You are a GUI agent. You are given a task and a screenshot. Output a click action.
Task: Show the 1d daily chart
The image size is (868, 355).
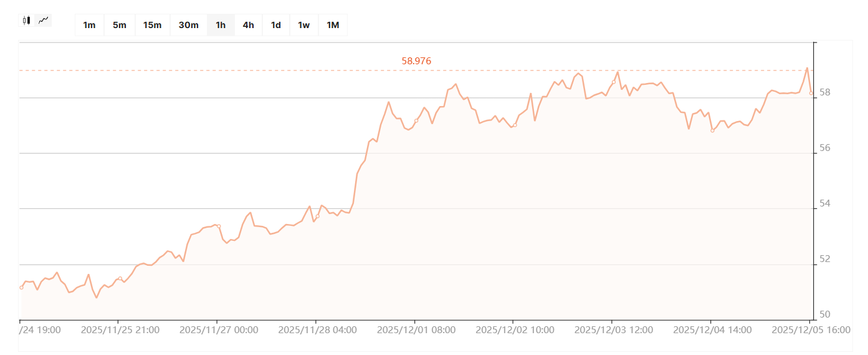tap(275, 25)
